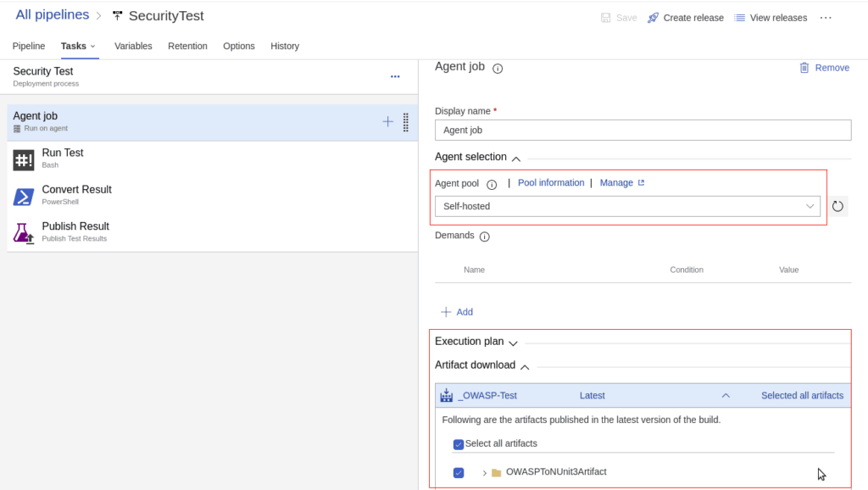Click the View releases button
Viewport: 868px width, 490px height.
(771, 18)
